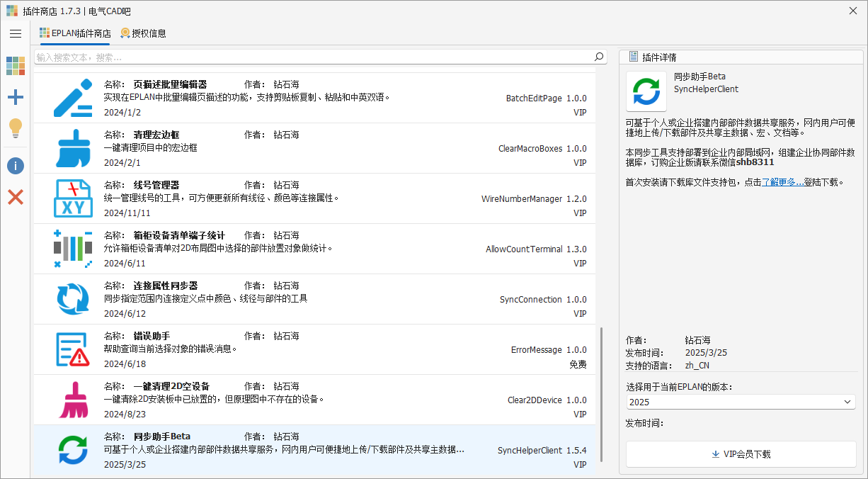Screen dimensions: 868x479
Task: Click the 清理宏边框 blue broom icon
Action: (x=73, y=148)
